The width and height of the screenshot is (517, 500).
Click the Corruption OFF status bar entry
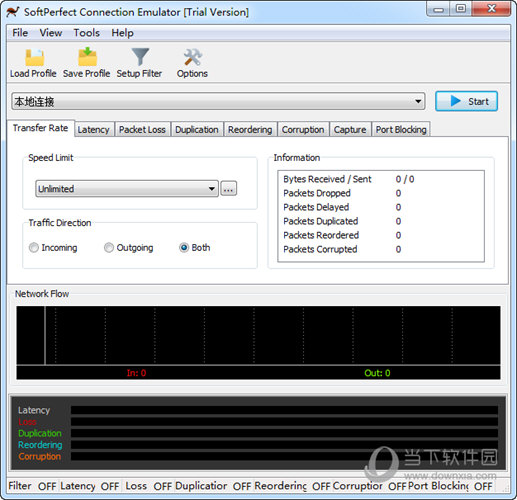point(369,486)
